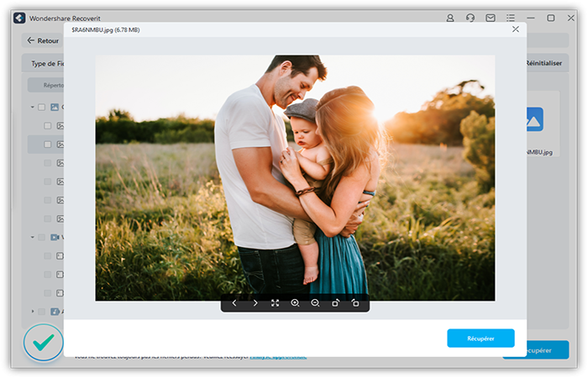Select the Répertoire tab
This screenshot has width=588, height=378.
click(45, 85)
